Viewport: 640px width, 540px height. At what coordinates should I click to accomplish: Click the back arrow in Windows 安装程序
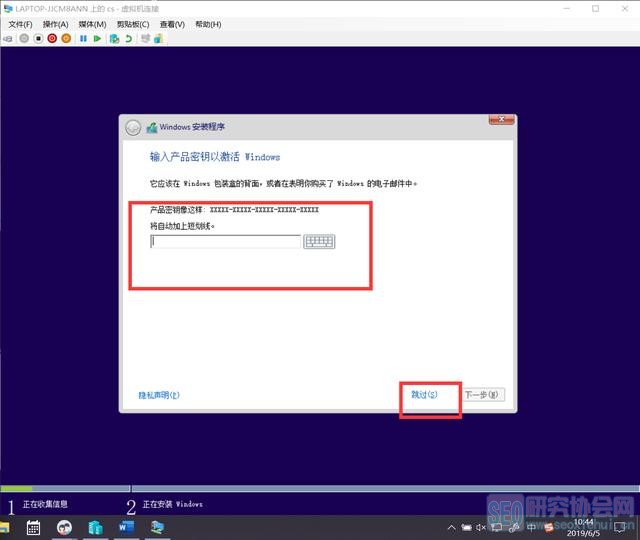pyautogui.click(x=133, y=128)
